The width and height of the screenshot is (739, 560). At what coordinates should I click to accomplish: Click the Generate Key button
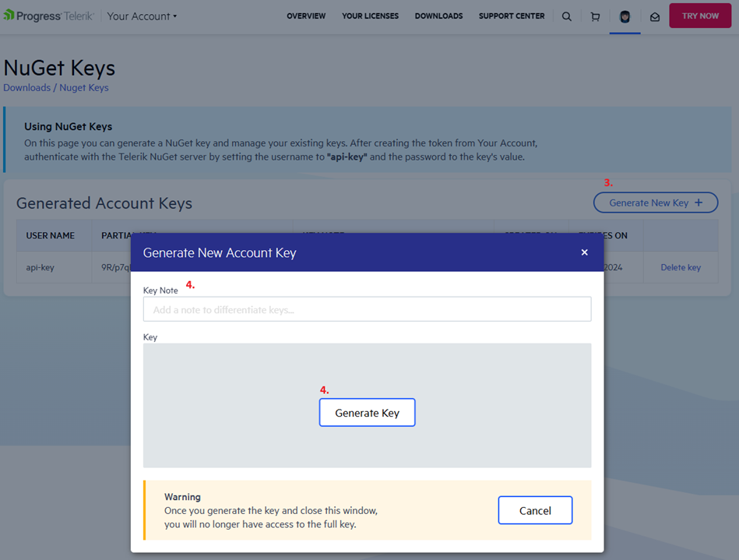(x=367, y=413)
